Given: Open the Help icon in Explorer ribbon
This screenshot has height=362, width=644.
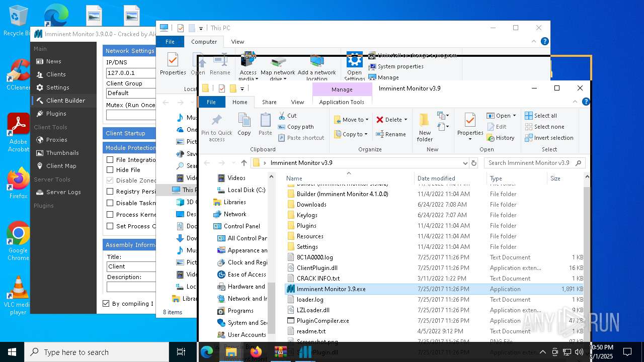Looking at the screenshot, I should click(586, 102).
